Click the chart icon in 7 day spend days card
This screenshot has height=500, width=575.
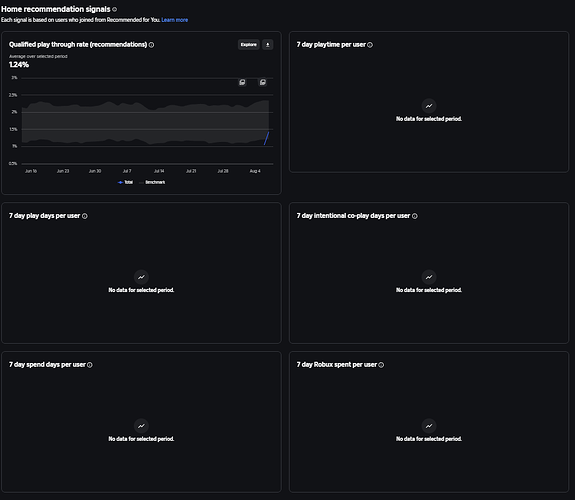coord(141,426)
